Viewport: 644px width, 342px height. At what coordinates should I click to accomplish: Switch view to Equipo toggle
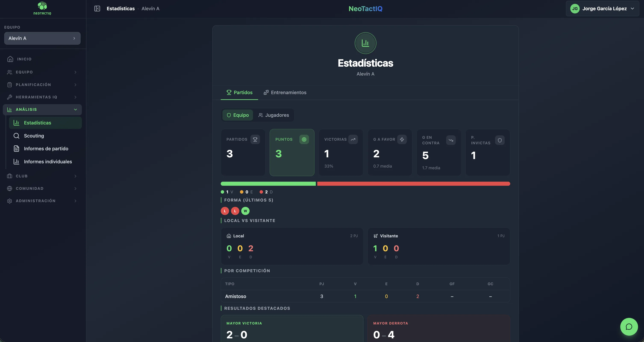(x=238, y=115)
